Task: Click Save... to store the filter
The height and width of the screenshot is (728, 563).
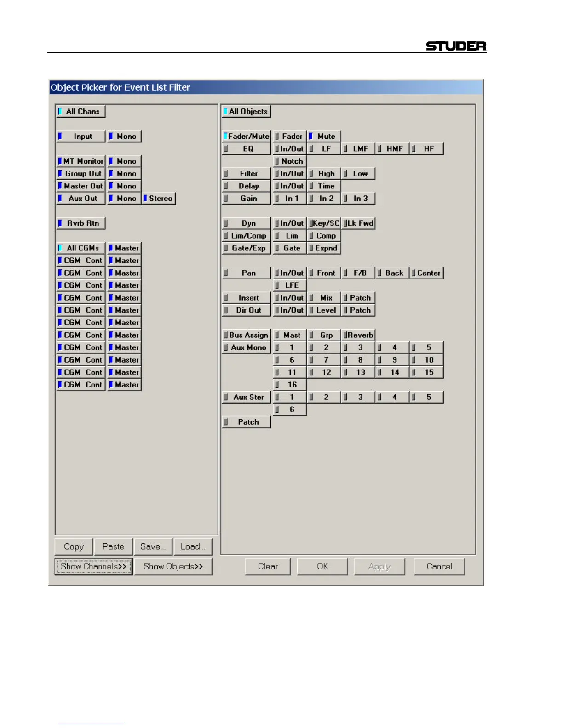Action: (153, 547)
